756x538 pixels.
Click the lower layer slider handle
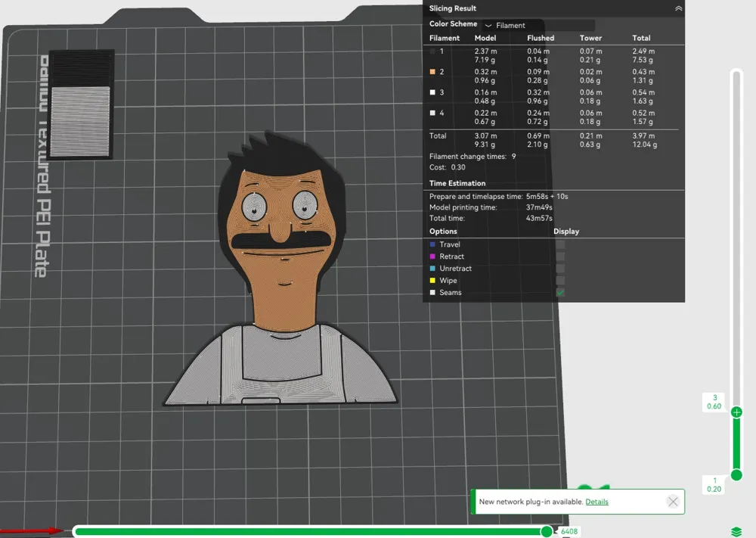point(736,475)
